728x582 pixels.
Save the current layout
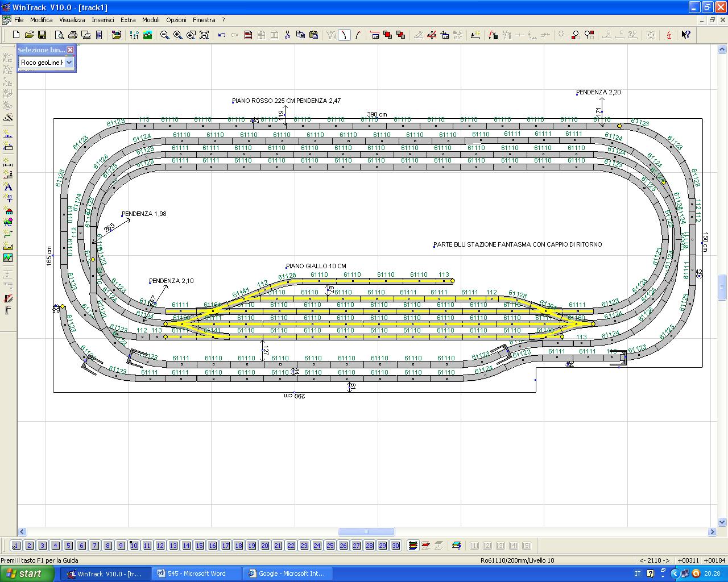42,35
